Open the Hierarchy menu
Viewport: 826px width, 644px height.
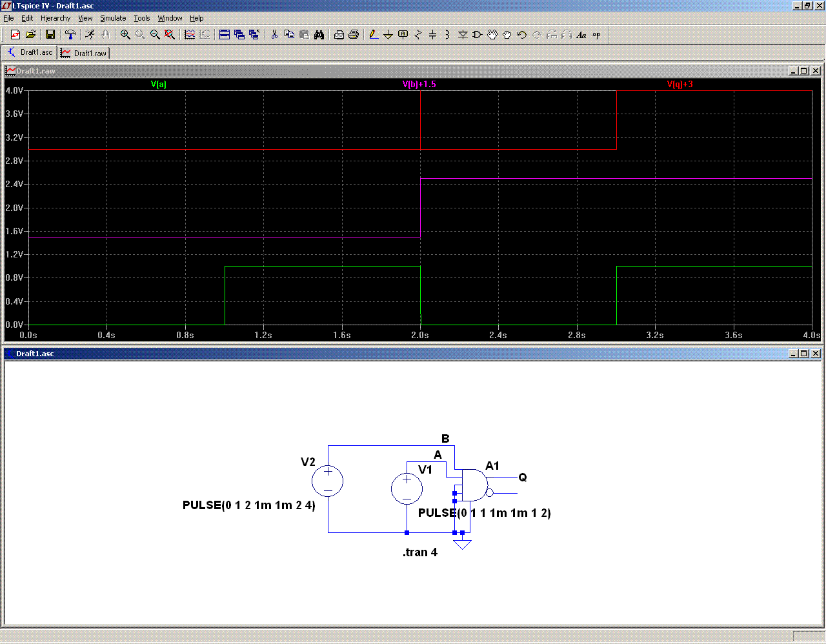point(55,18)
